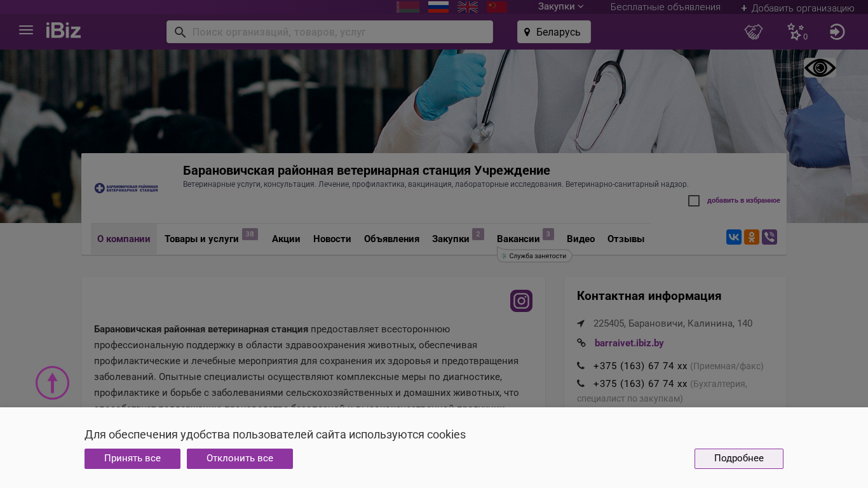Switch to the Belarusian flag language

point(408,7)
